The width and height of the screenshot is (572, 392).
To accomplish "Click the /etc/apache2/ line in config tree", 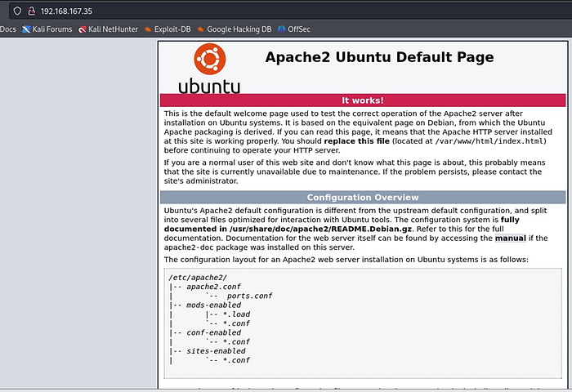I will pyautogui.click(x=198, y=278).
